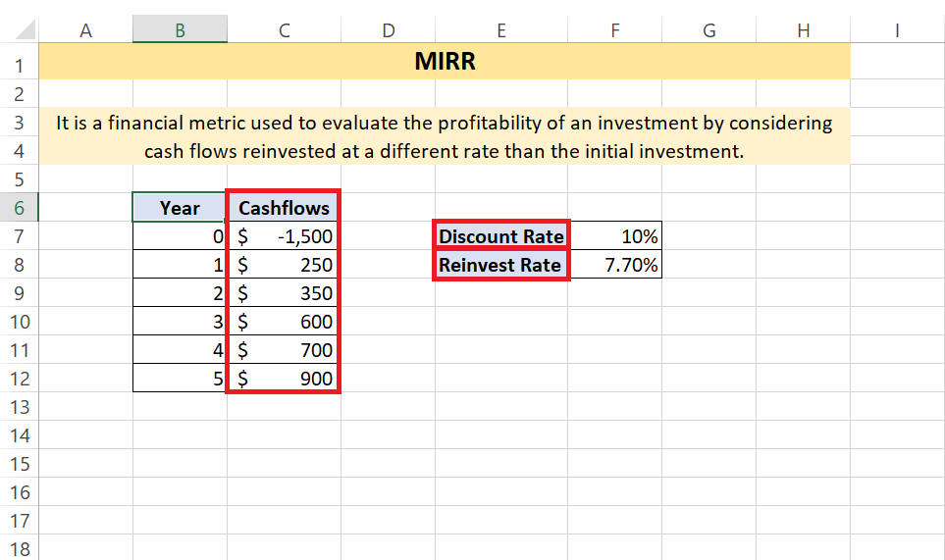Screen dimensions: 945x560
Task: Select row 2 header
Action: (x=20, y=93)
